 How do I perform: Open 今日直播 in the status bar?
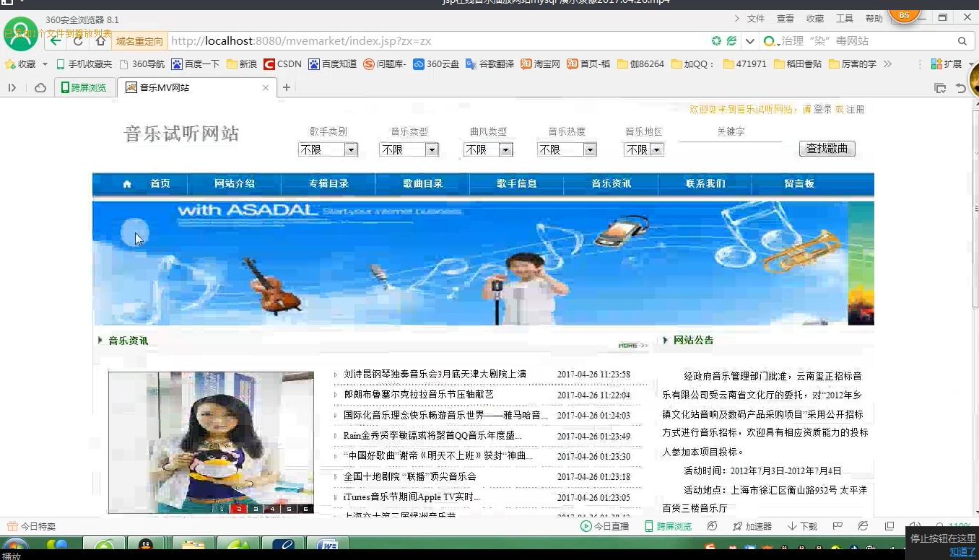tap(605, 527)
